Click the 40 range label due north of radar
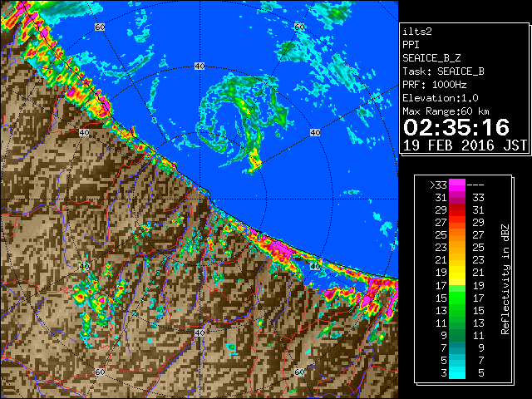 click(x=199, y=66)
